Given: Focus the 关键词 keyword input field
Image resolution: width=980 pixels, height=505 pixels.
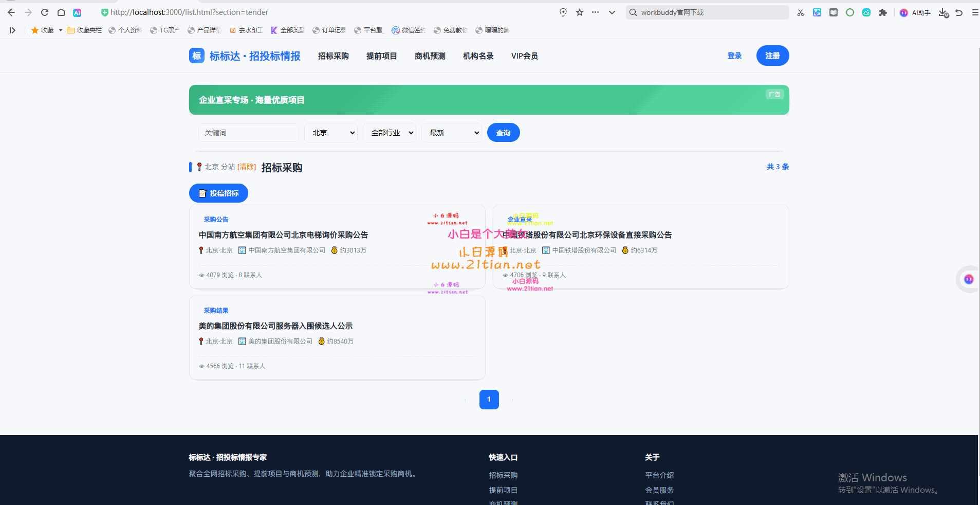Looking at the screenshot, I should point(249,133).
